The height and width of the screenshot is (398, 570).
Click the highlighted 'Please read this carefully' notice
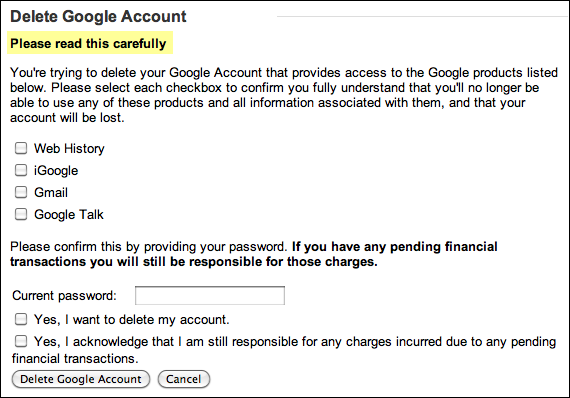88,44
